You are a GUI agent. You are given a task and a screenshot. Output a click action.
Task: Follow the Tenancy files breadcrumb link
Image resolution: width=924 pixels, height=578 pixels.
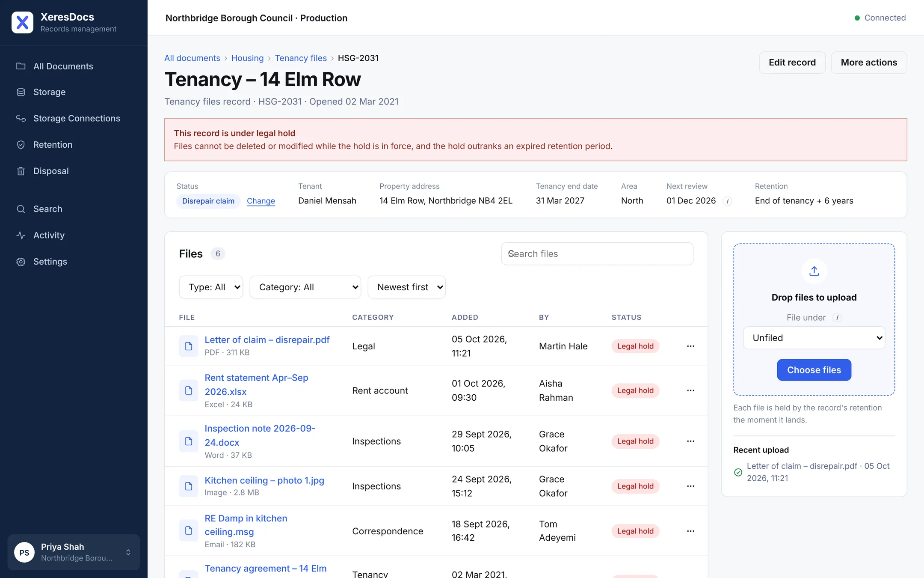coord(301,58)
